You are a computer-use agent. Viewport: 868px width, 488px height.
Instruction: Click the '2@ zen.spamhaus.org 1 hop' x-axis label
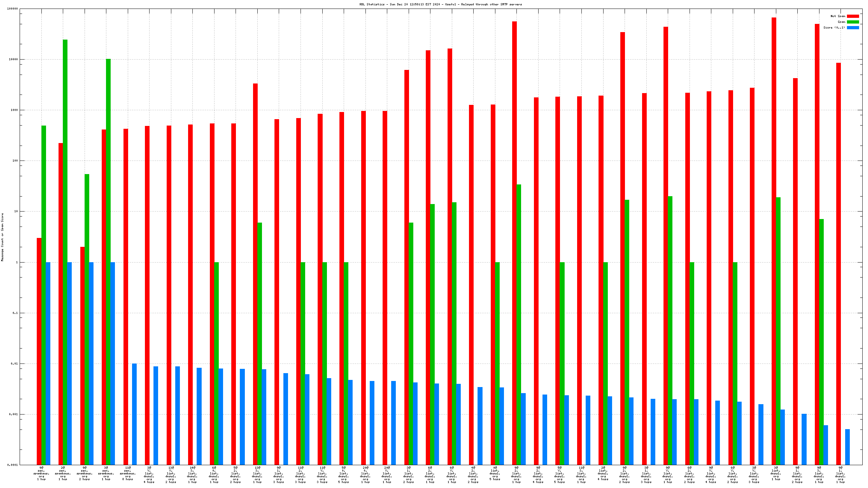pos(63,473)
